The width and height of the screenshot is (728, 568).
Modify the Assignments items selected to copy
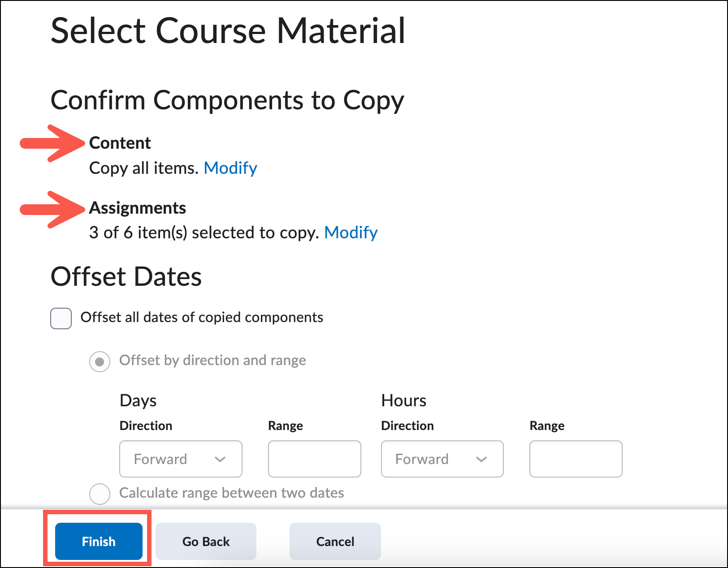tap(351, 232)
